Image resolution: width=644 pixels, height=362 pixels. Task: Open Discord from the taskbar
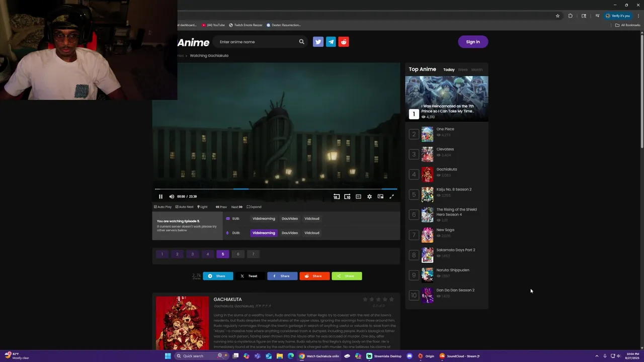409,356
